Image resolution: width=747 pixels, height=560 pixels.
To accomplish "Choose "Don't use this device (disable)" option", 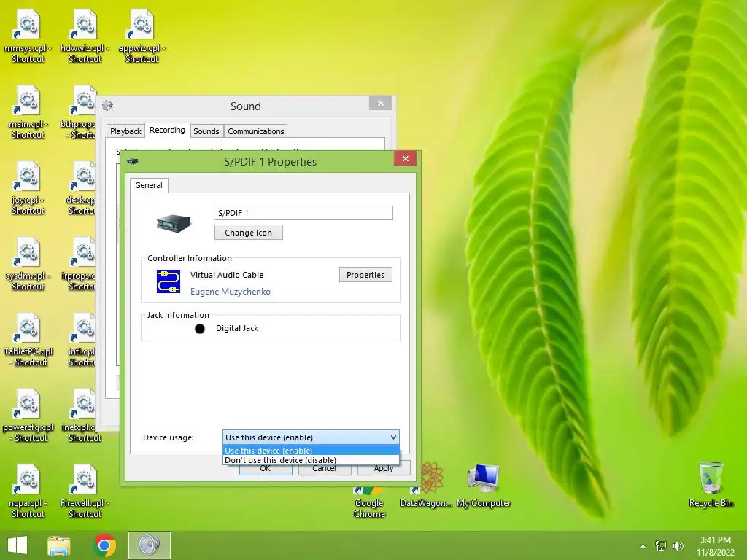I will pyautogui.click(x=311, y=460).
